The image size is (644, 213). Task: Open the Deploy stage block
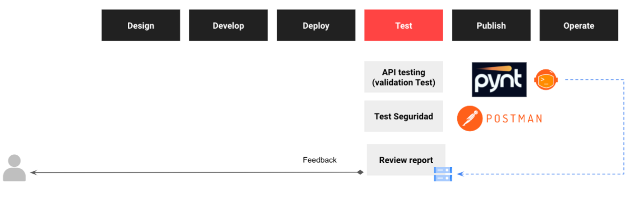[316, 25]
